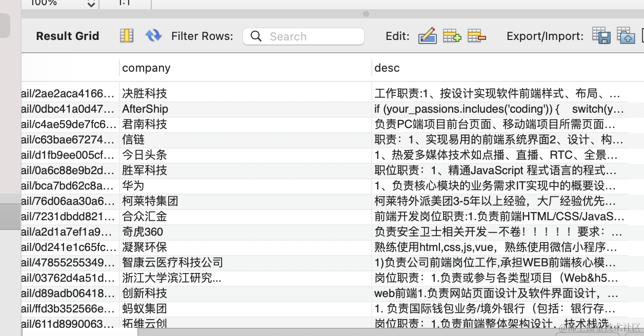Viewport: 644px width, 336px height.
Task: Click the pane splitter handle dot
Action: [366, 14]
